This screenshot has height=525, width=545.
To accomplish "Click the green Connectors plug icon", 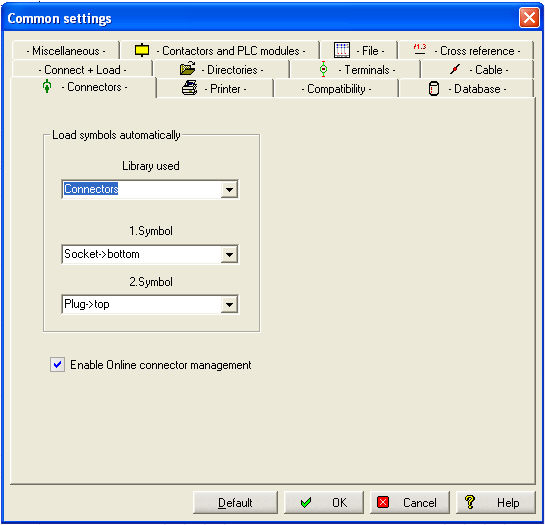I will 47,86.
